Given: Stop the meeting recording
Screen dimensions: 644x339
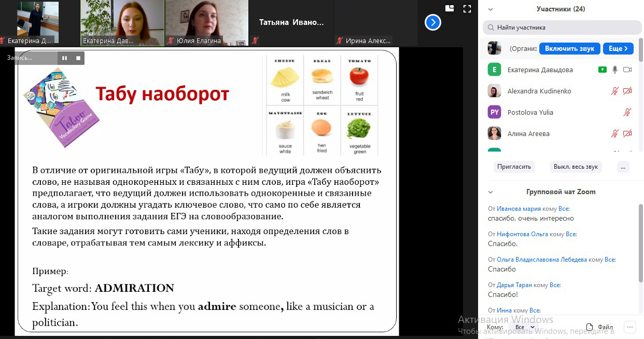Looking at the screenshot, I should pyautogui.click(x=78, y=58).
